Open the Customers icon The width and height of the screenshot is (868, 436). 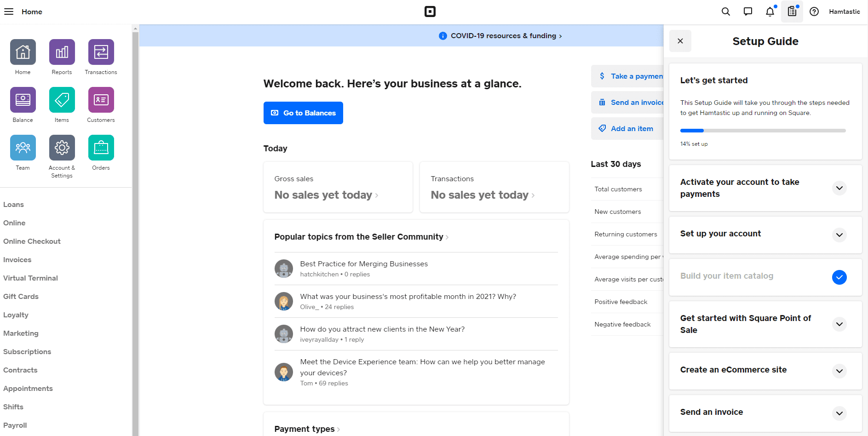click(101, 101)
